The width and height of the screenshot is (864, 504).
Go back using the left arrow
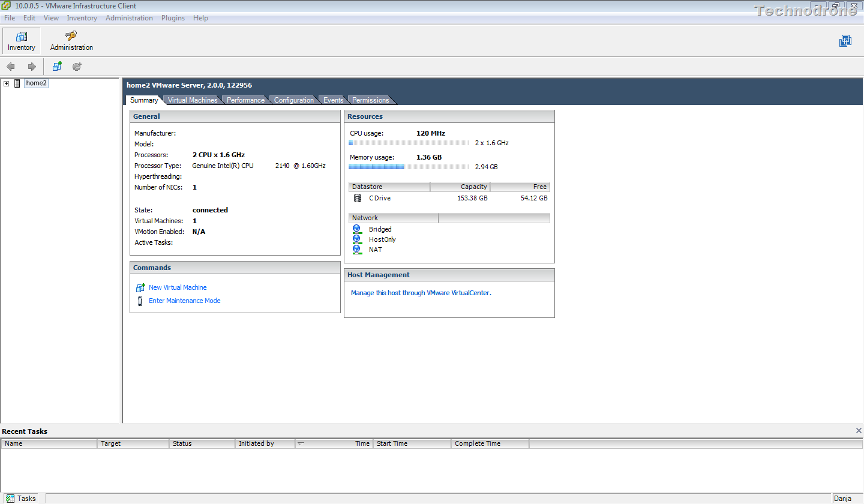click(11, 67)
